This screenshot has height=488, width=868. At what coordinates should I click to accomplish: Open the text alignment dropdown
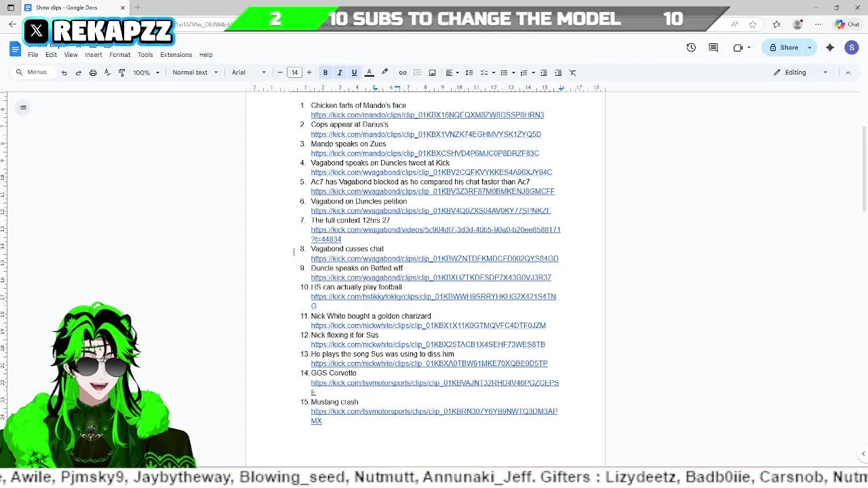[x=452, y=73]
